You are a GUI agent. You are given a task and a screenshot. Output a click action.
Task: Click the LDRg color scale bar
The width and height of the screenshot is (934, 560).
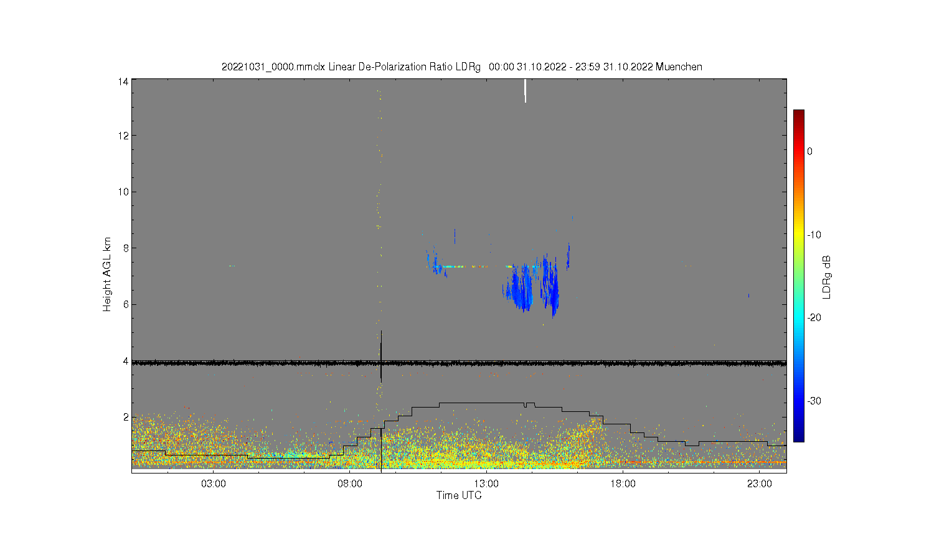[x=799, y=276]
